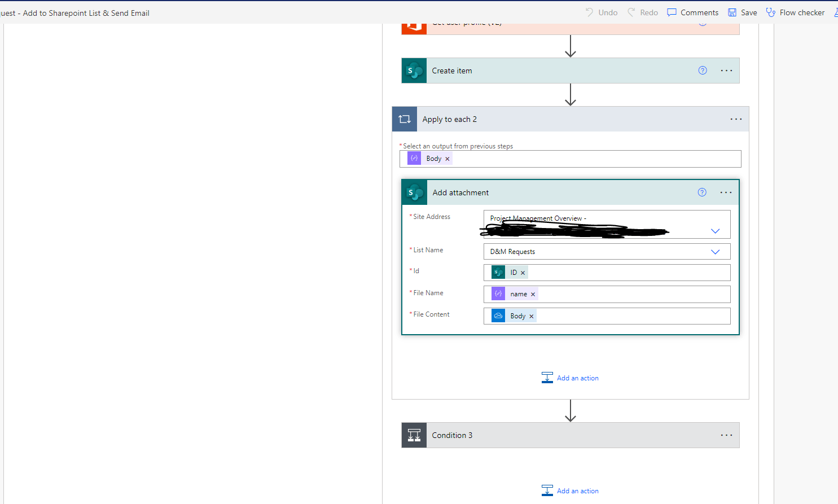This screenshot has height=504, width=838.
Task: Open the Add attachment ellipsis menu
Action: click(x=726, y=192)
